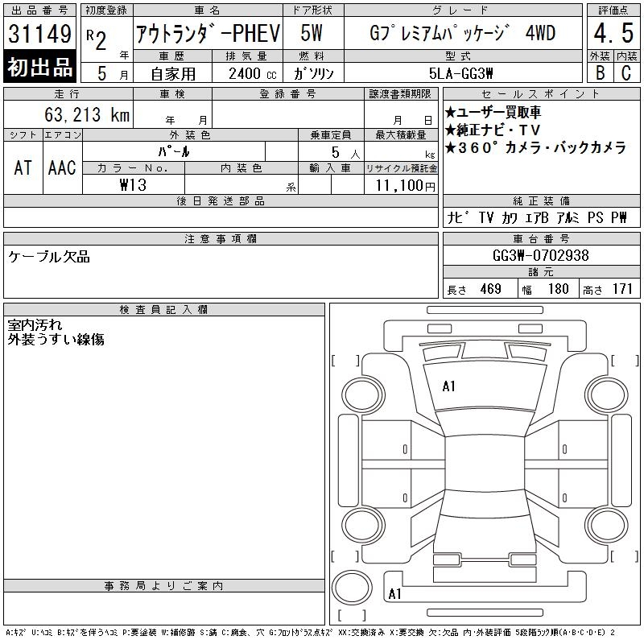The width and height of the screenshot is (644, 644).
Task: Click shift type AT
Action: click(x=23, y=167)
